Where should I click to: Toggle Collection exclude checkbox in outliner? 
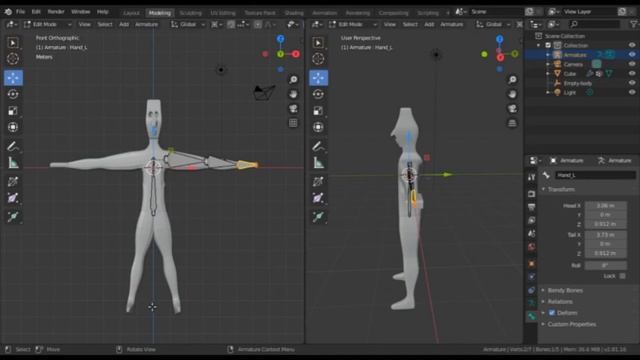click(x=548, y=45)
